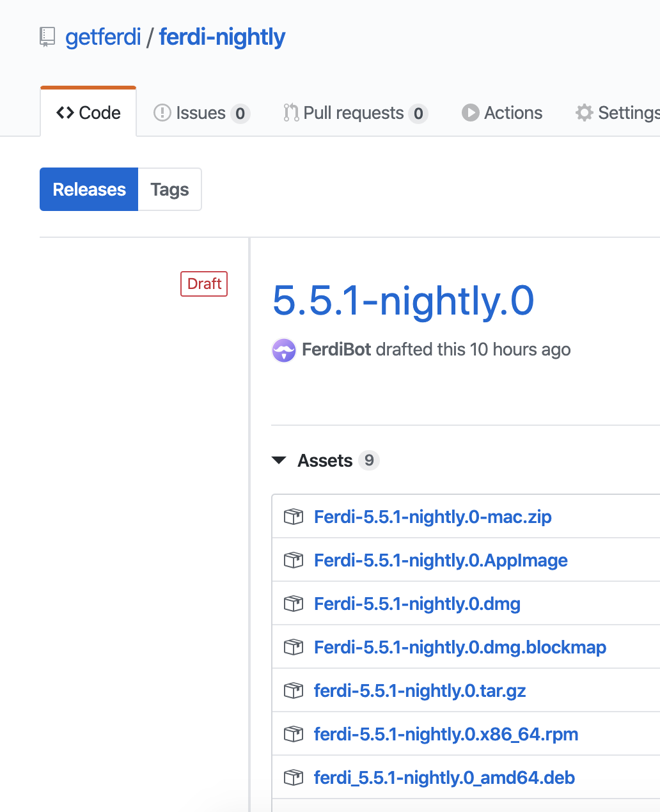This screenshot has width=660, height=812.
Task: Click package icon beside nightly.0.dmg asset
Action: tap(294, 604)
